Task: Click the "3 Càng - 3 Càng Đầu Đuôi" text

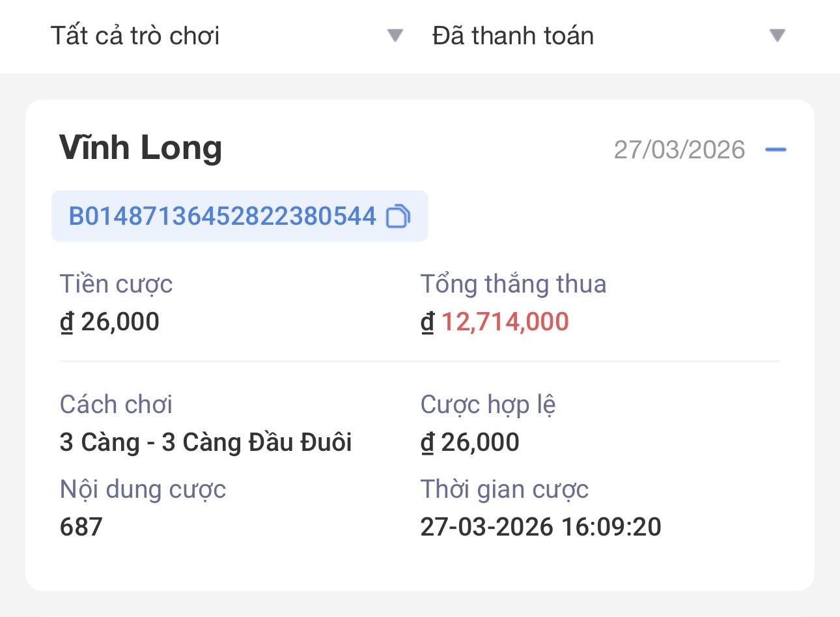Action: click(x=206, y=442)
